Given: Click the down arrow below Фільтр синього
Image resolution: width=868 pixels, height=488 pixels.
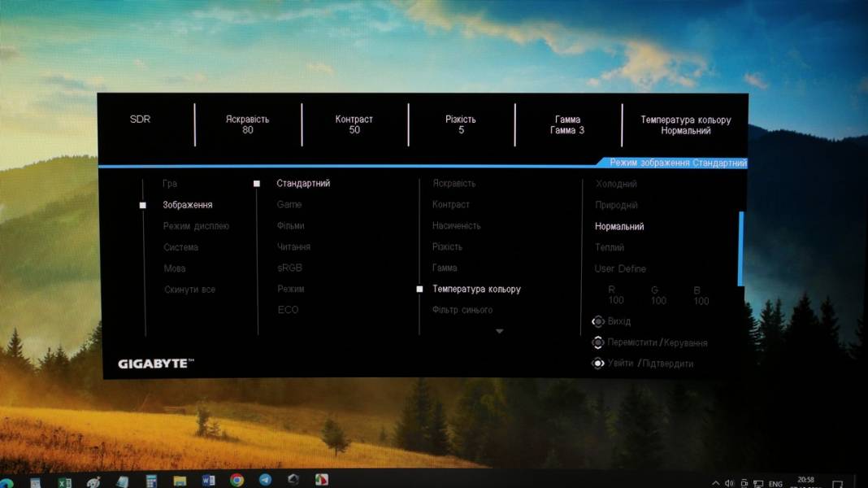Looking at the screenshot, I should (499, 331).
